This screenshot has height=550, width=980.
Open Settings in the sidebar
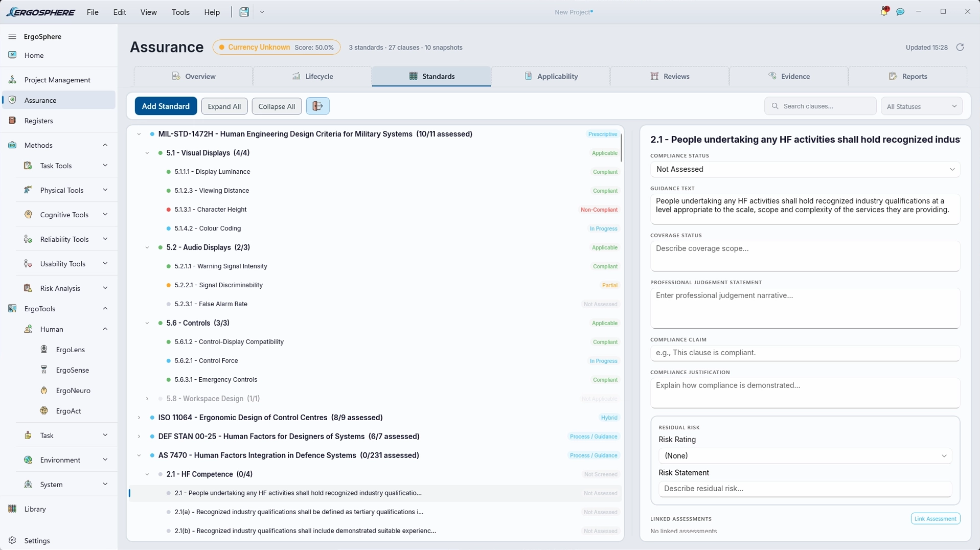point(59,540)
